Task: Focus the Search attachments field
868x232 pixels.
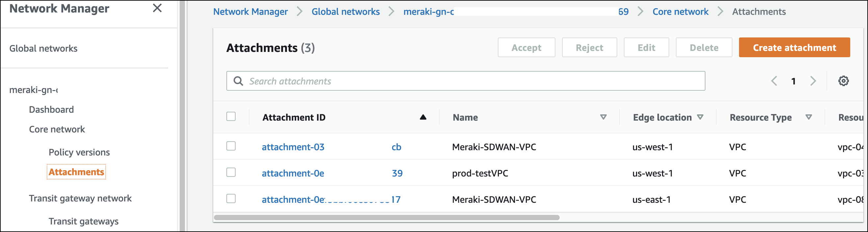Action: point(472,81)
